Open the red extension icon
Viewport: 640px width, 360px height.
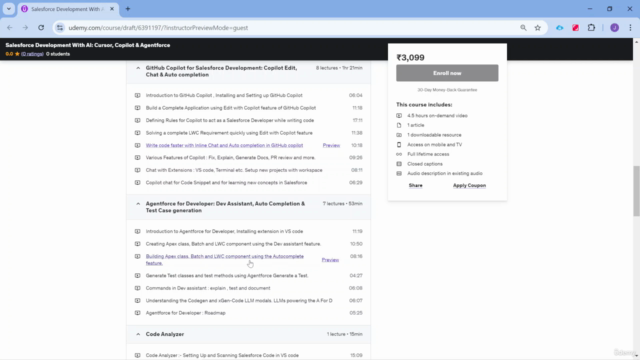click(x=575, y=28)
